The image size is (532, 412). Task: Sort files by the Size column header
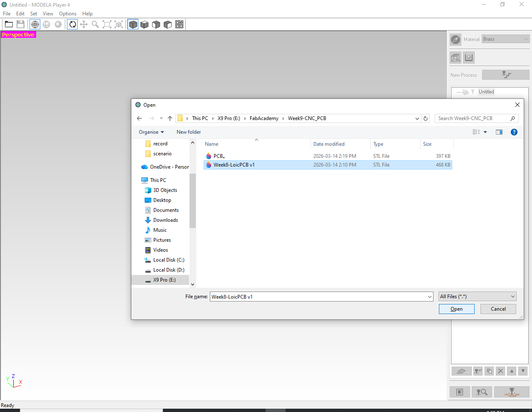437,144
